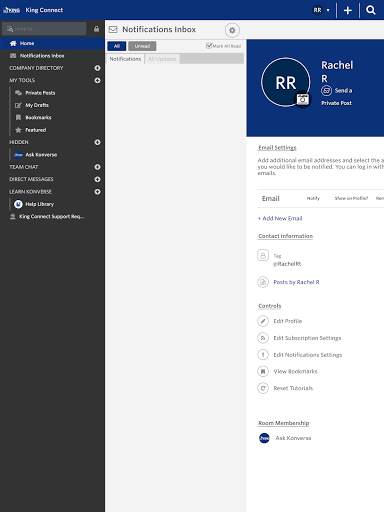The image size is (384, 512).
Task: Click inside the sidebar search field
Action: [44, 29]
